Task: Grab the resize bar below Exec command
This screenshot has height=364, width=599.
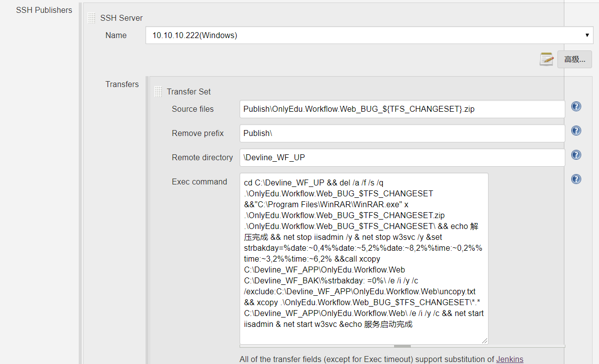Action: click(x=402, y=346)
